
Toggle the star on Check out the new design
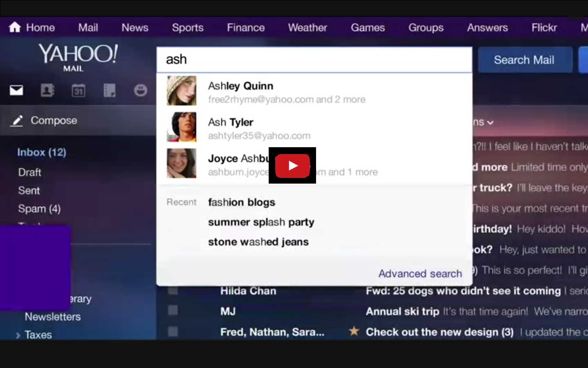(354, 332)
